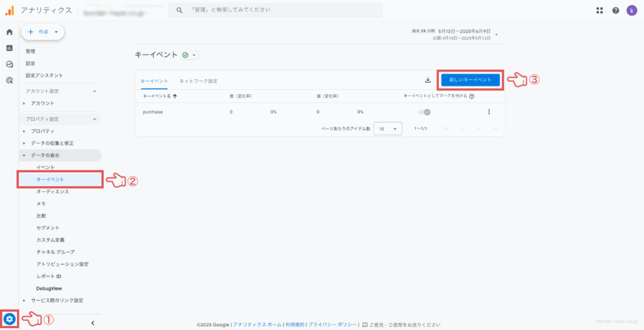Select 設定アシスタント in the sidebar

pyautogui.click(x=45, y=75)
